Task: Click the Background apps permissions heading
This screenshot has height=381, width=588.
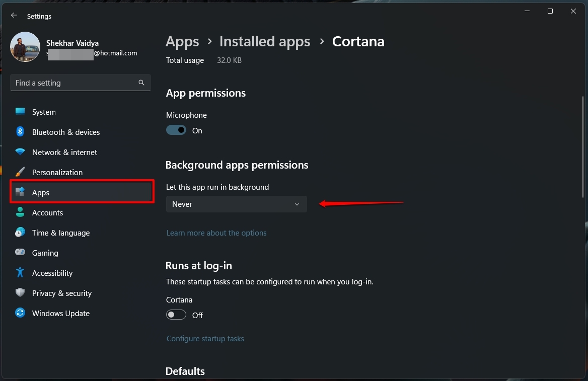Action: coord(237,166)
